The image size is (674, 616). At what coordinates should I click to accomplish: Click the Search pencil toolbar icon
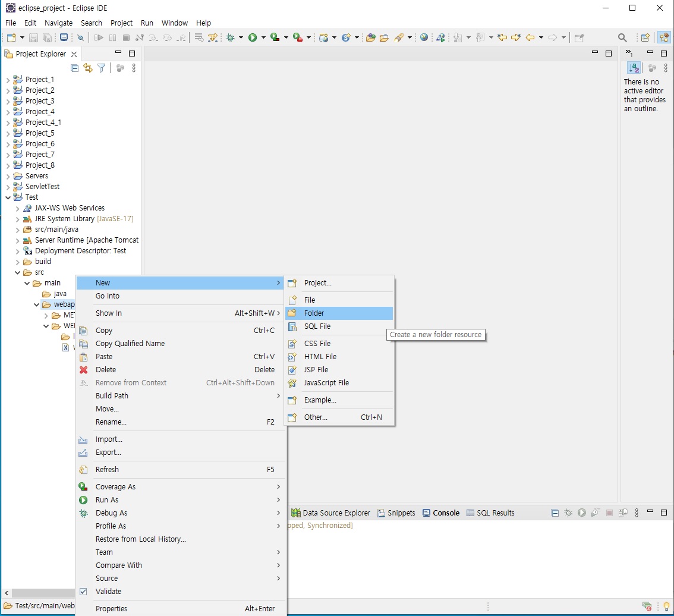click(x=399, y=37)
